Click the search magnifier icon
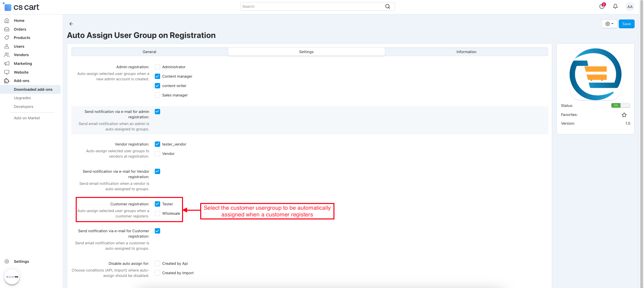This screenshot has height=288, width=644. click(388, 6)
